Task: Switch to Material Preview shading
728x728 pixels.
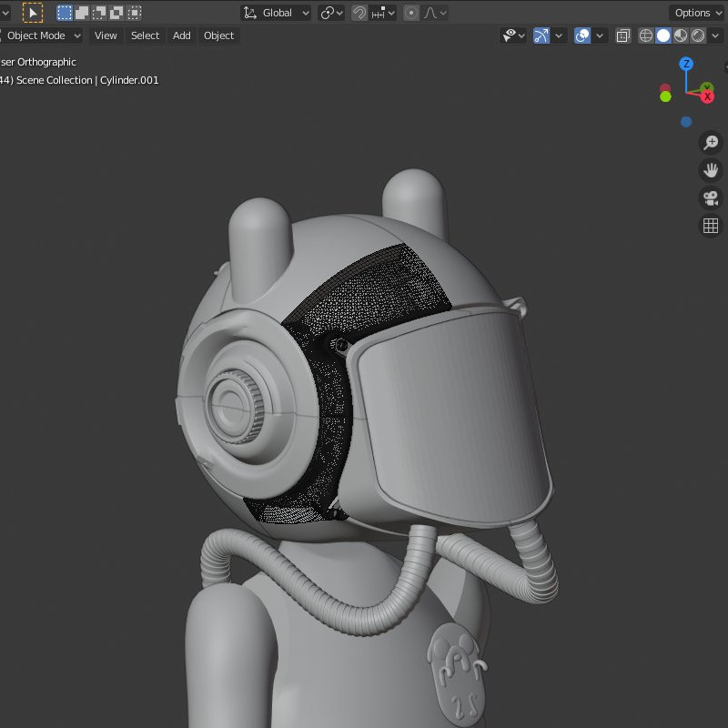Action: tap(681, 35)
